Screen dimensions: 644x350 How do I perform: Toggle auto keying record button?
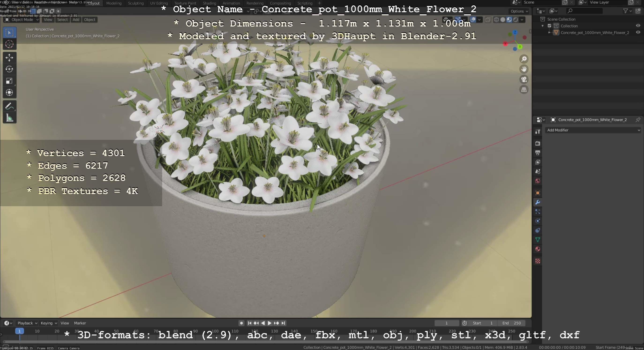pos(241,323)
